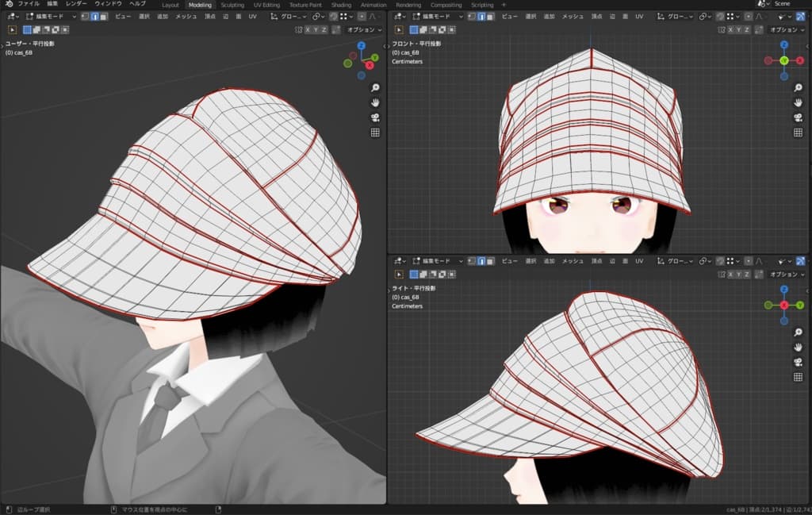Click the 追加 menu in the front view viewport header
Viewport: 812px width, 515px height.
point(549,16)
